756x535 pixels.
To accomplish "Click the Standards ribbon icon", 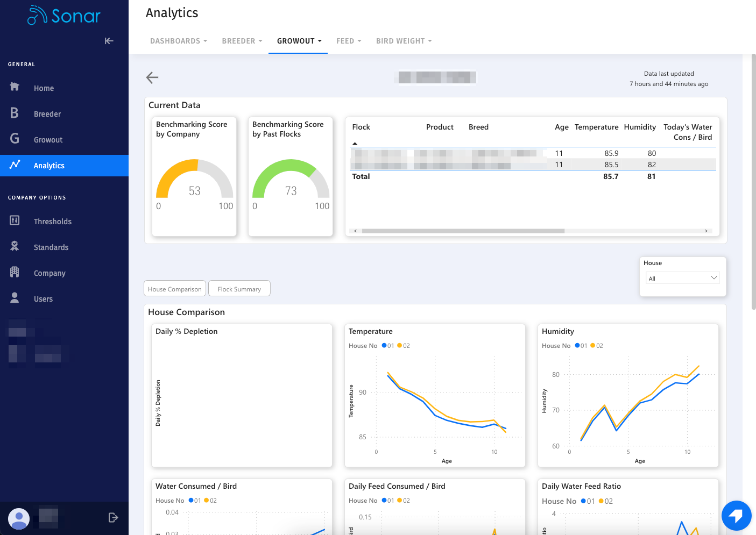I will click(x=15, y=246).
